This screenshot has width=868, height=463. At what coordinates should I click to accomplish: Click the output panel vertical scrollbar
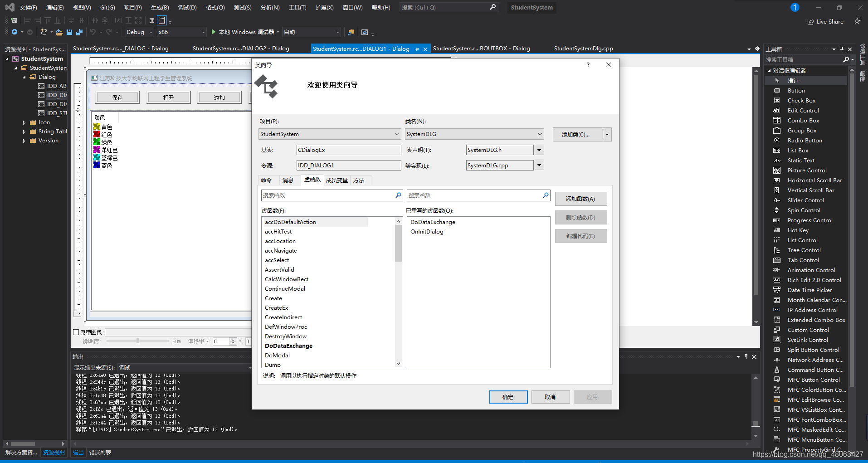point(756,407)
